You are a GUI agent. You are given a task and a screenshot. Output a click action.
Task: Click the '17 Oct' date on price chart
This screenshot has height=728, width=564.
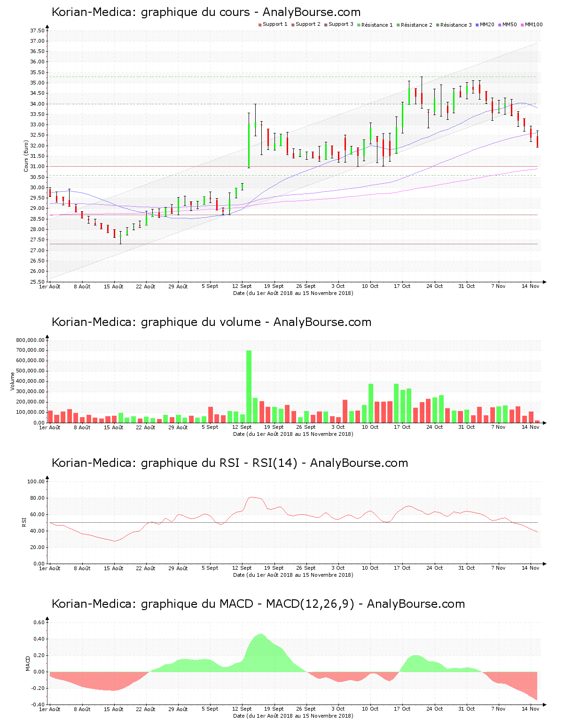coord(402,287)
